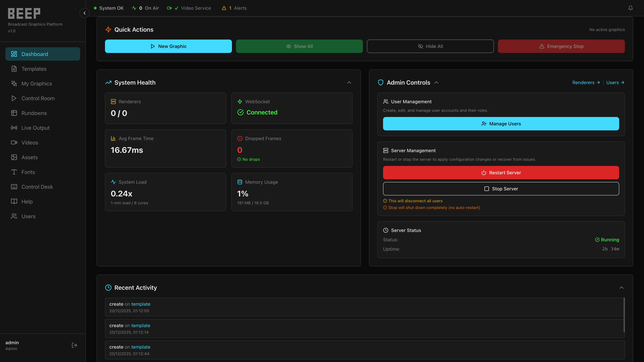The width and height of the screenshot is (644, 362).
Task: Click the User Management people icon
Action: coord(386,101)
